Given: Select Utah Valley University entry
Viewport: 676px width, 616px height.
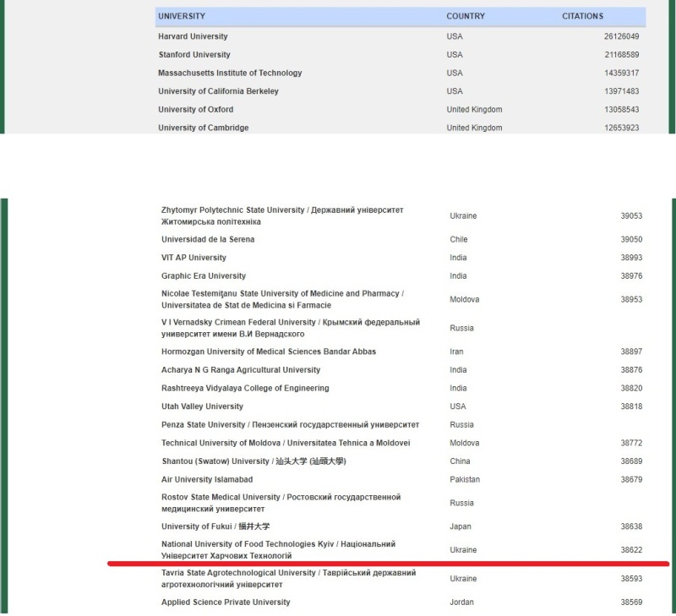Looking at the screenshot, I should [x=202, y=406].
